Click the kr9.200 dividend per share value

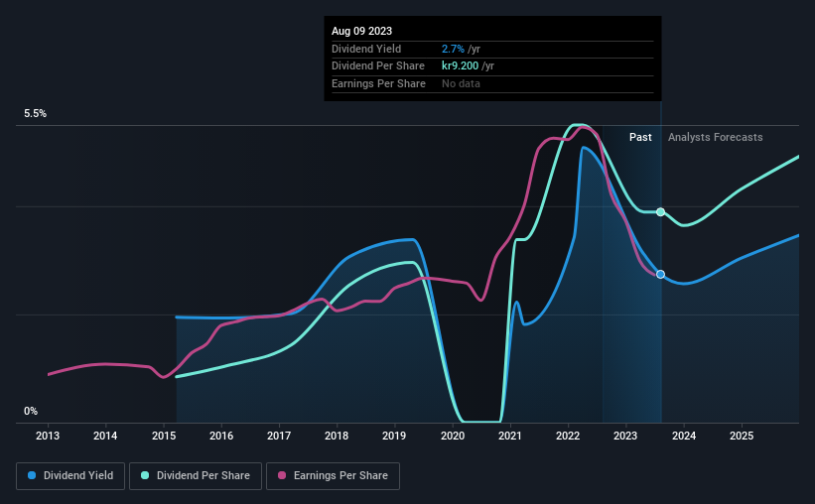point(460,66)
